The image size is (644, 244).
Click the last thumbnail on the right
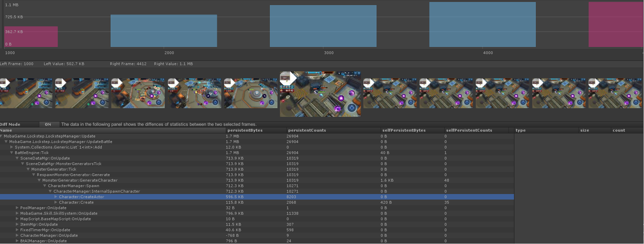(615, 93)
